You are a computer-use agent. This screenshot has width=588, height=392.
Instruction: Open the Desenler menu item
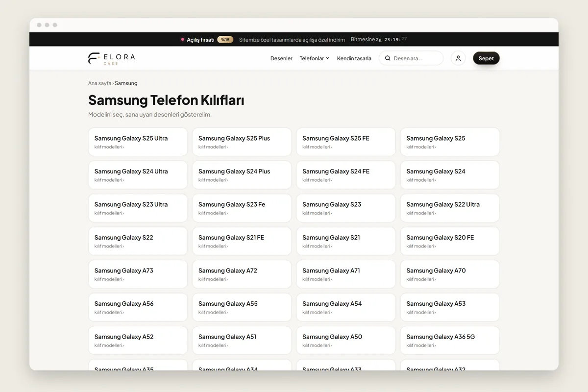tap(281, 58)
